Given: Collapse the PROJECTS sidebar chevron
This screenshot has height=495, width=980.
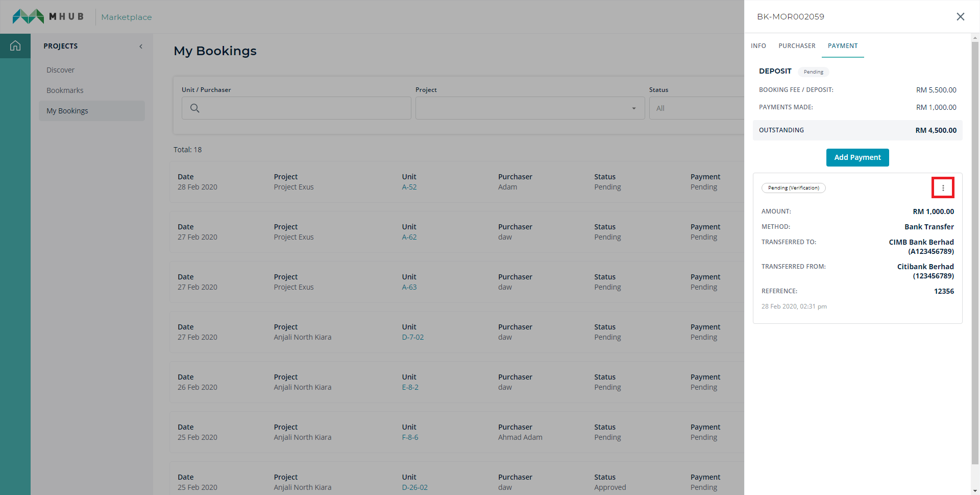Looking at the screenshot, I should coord(141,46).
